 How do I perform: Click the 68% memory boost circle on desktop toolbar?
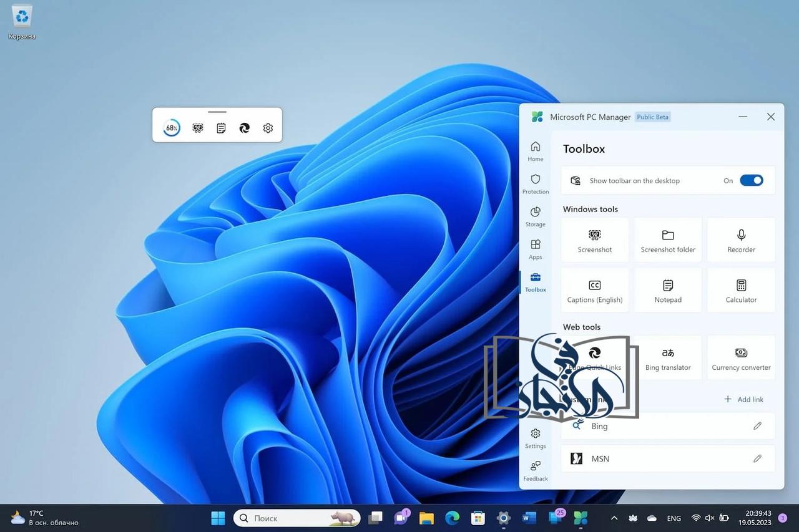point(172,128)
